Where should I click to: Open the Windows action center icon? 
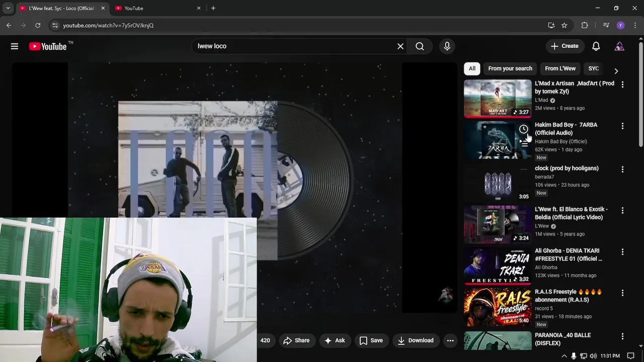point(631,356)
